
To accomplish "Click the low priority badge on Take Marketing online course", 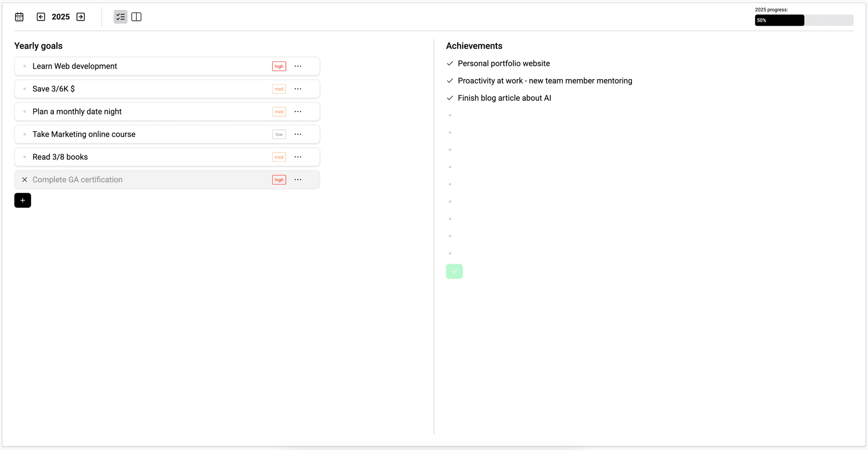I will 279,134.
